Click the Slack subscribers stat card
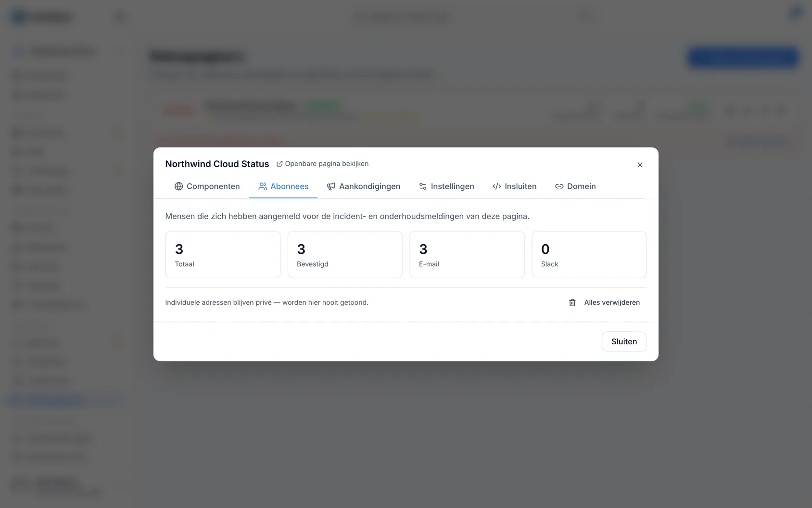 point(589,254)
